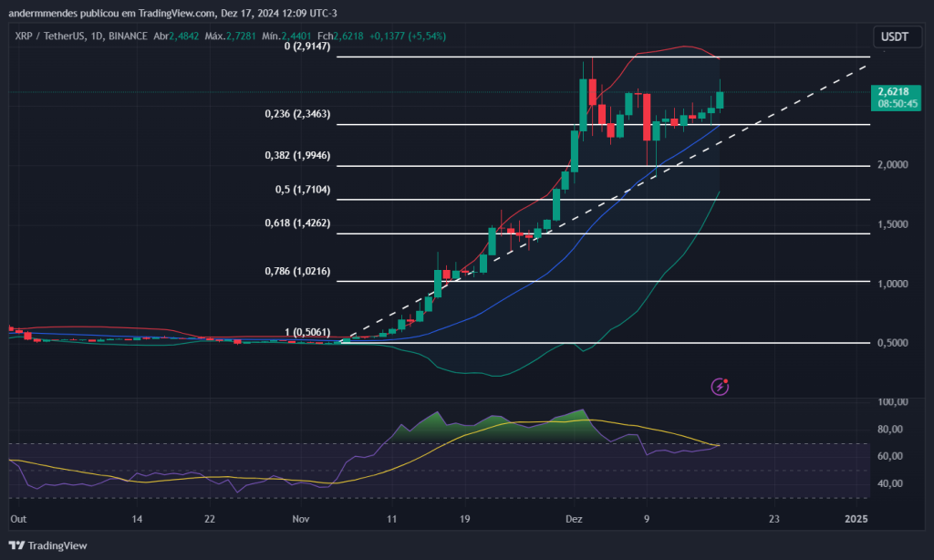Click the Mín. 2,4401 low value
The image size is (934, 560).
point(286,36)
